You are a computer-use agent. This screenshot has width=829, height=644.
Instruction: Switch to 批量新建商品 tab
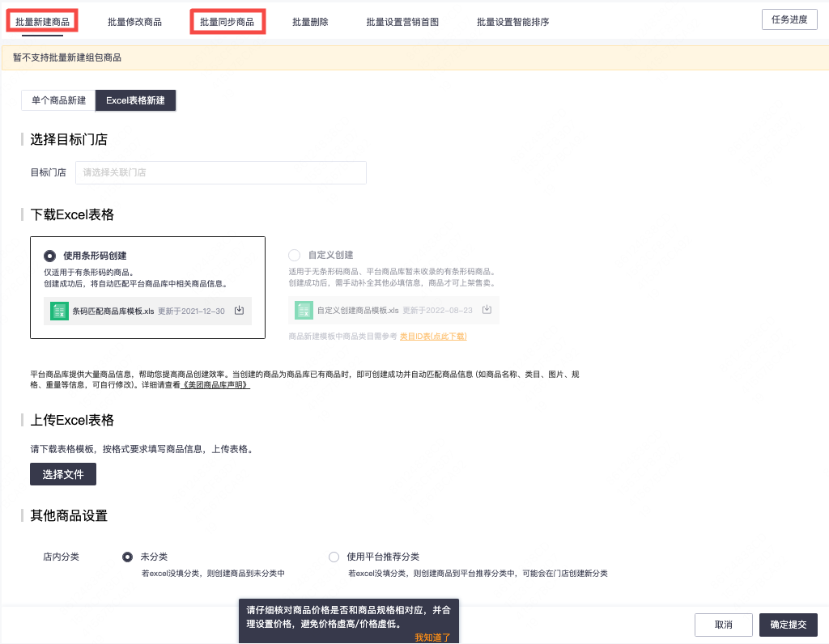pyautogui.click(x=42, y=22)
